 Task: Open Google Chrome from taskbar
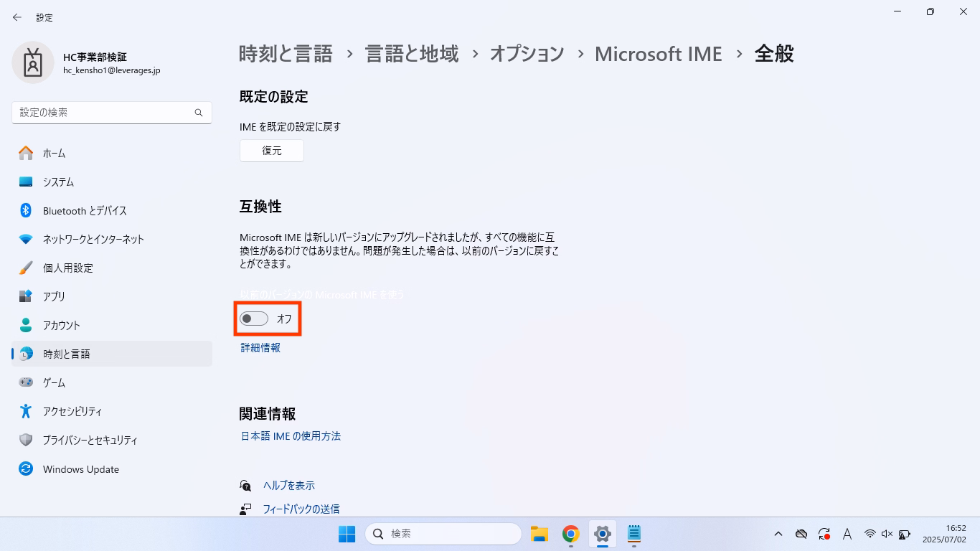[x=571, y=534]
